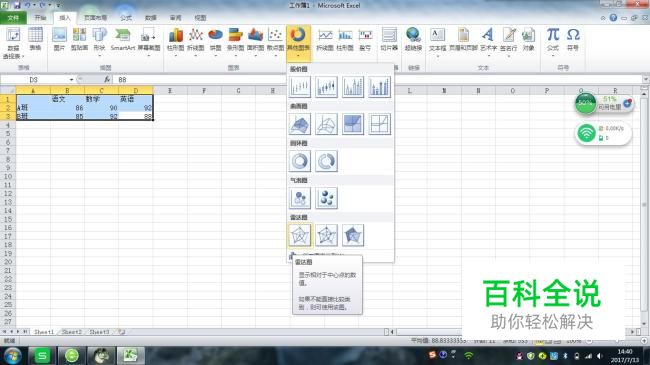Viewport: 650px width, 365px height.
Task: Select the doughnut chart thumbnail
Action: (300, 161)
